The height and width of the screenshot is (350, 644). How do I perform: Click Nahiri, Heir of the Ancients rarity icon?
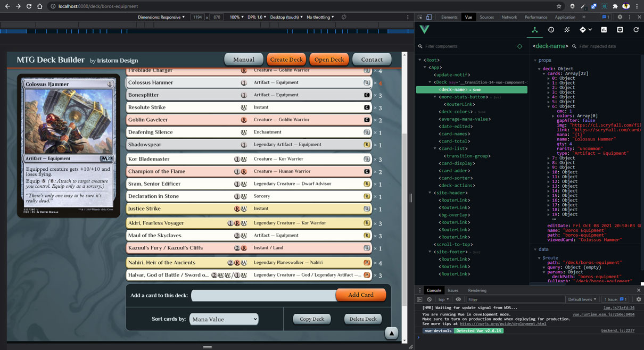(367, 262)
